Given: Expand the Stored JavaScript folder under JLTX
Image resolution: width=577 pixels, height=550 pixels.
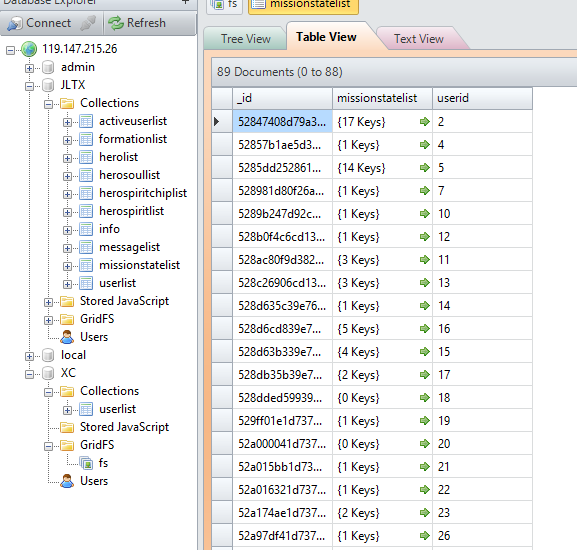Looking at the screenshot, I should 48,302.
